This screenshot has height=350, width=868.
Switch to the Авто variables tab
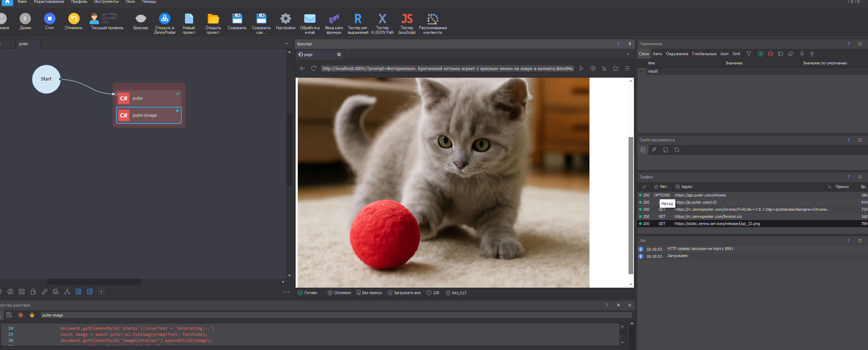pos(657,54)
